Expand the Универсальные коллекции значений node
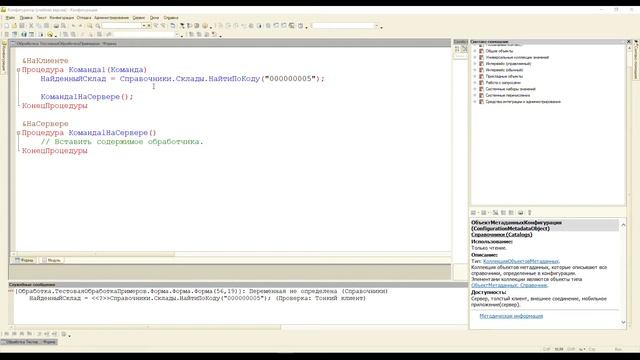640x360 pixels. 475,58
